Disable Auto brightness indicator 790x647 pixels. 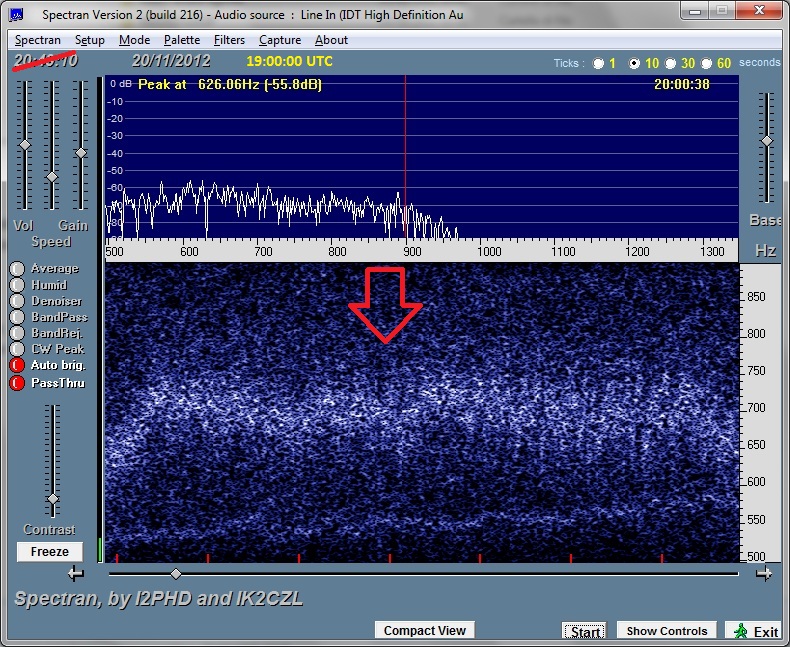click(x=17, y=366)
